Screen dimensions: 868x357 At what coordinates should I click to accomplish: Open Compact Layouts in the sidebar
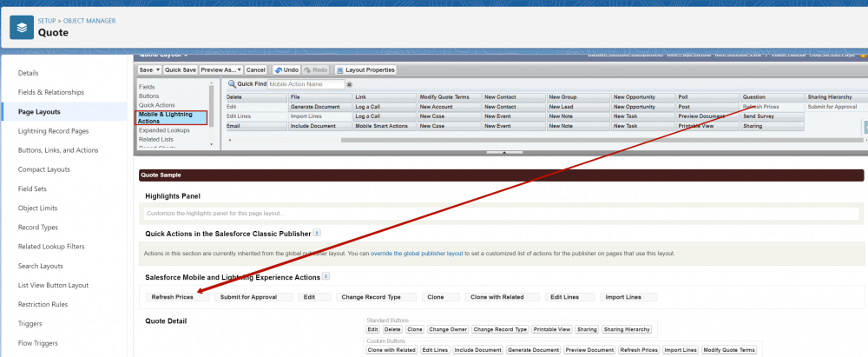[43, 169]
